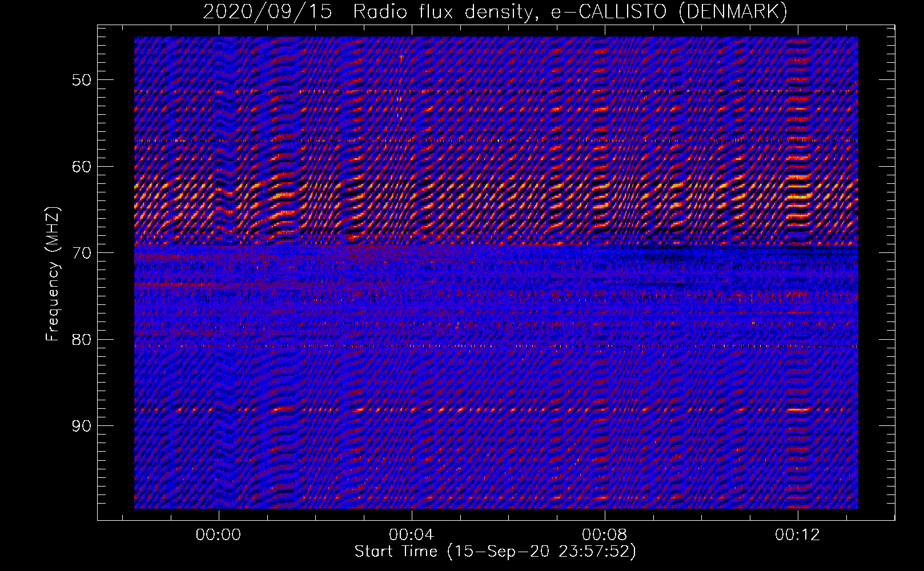
Task: Click the 00:12 time tick label
Action: coord(797,535)
